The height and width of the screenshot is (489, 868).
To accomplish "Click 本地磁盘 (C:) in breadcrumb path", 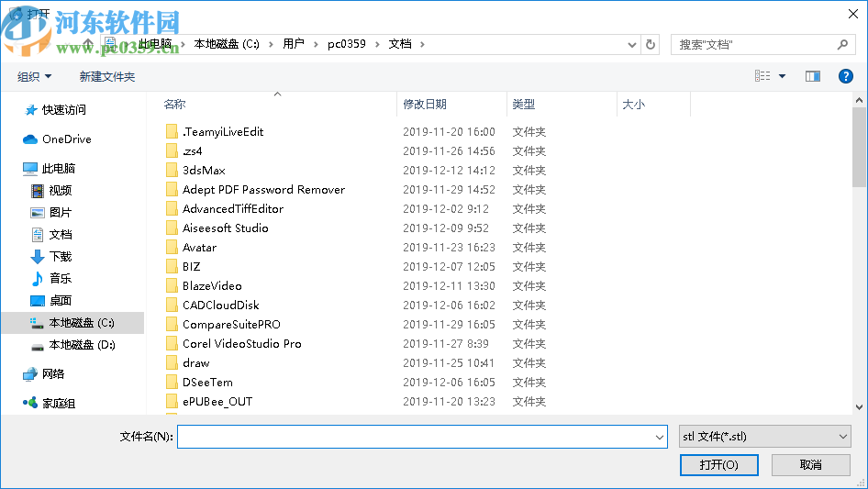I will [x=227, y=44].
